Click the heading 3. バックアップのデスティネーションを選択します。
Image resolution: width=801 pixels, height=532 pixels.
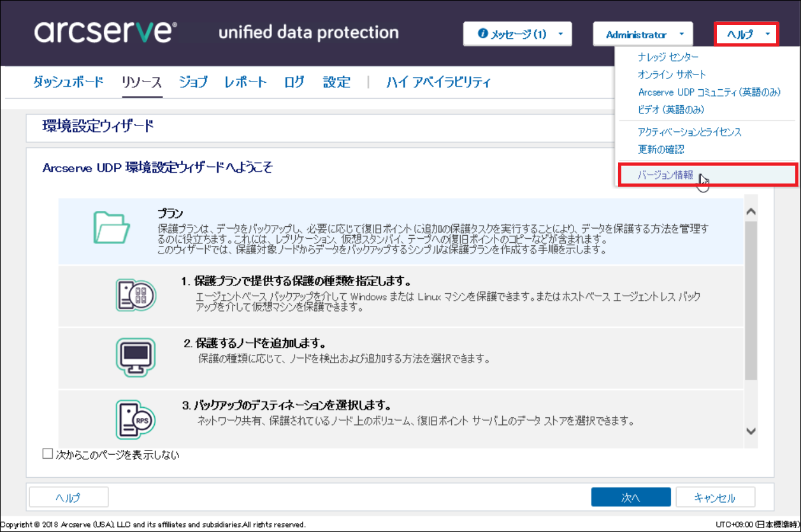[x=287, y=405]
